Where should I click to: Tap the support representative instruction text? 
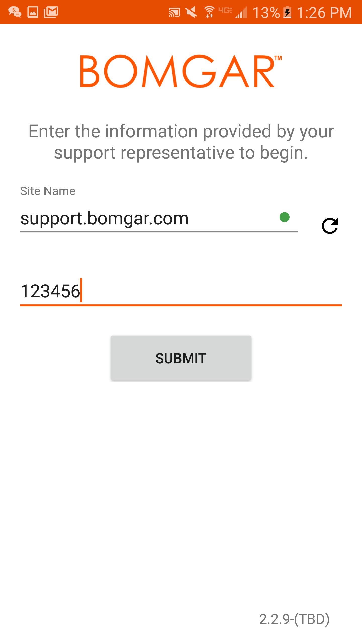[181, 142]
